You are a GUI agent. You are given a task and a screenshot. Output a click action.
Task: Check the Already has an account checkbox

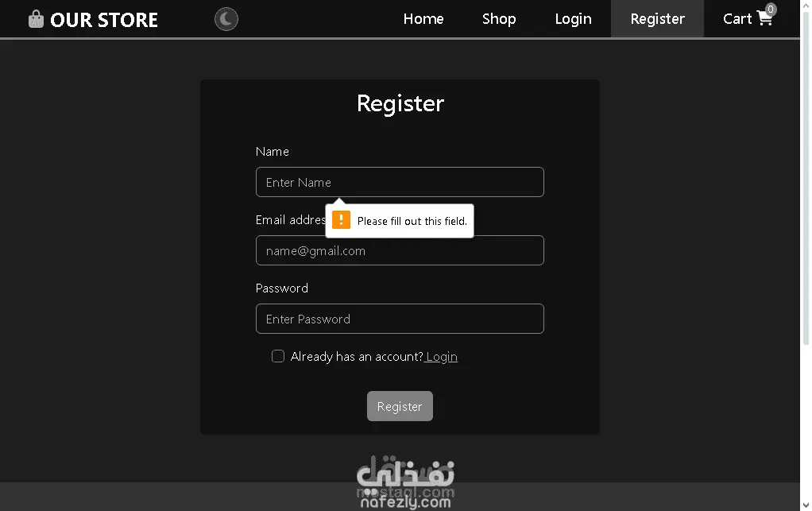(278, 356)
